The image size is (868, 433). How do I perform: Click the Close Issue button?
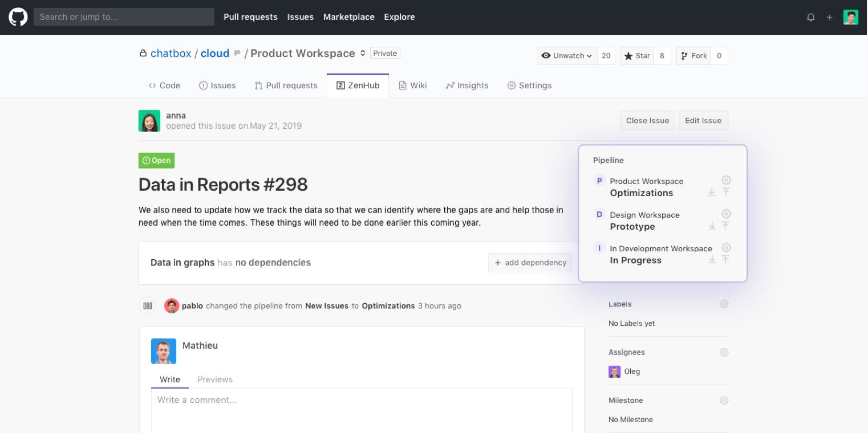[647, 121]
